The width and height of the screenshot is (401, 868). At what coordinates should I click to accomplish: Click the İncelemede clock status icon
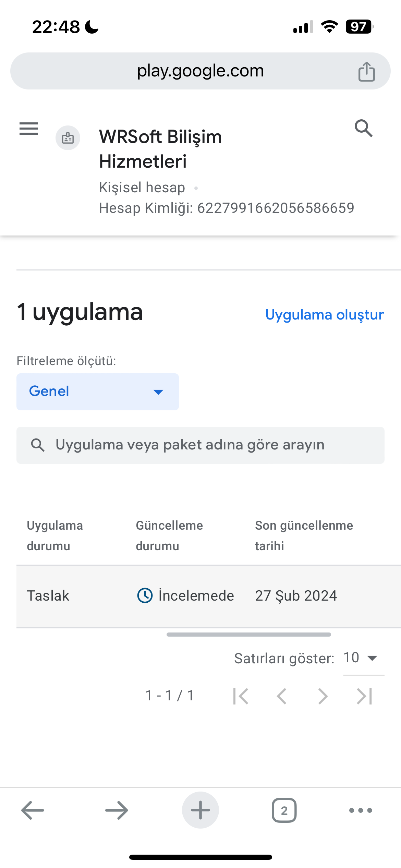pyautogui.click(x=145, y=595)
